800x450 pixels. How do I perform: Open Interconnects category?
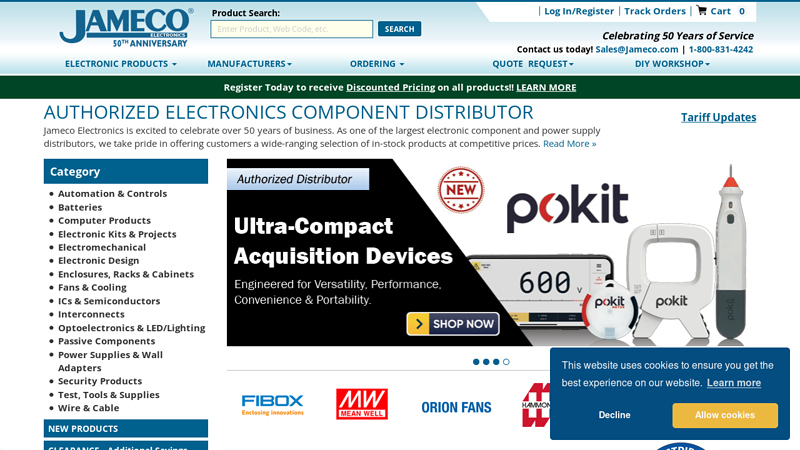[91, 314]
